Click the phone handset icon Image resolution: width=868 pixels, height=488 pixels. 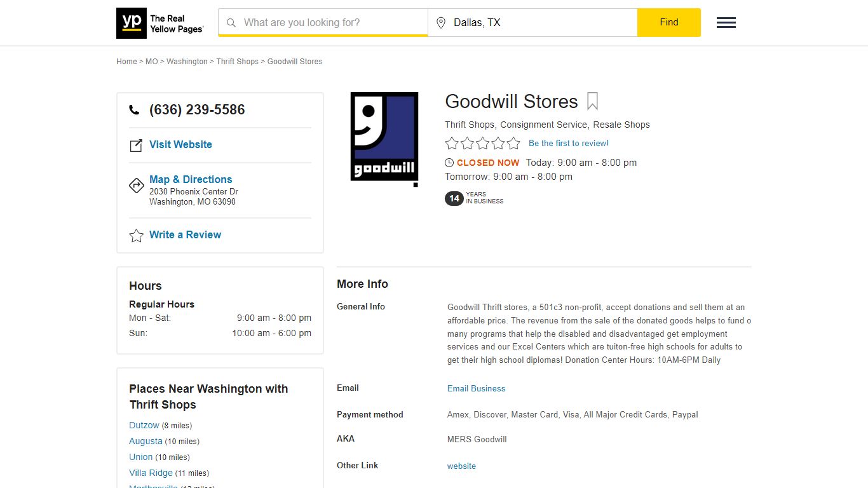(134, 110)
